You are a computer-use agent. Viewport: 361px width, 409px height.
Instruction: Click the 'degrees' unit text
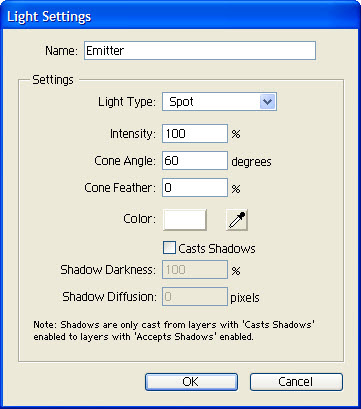coord(251,162)
